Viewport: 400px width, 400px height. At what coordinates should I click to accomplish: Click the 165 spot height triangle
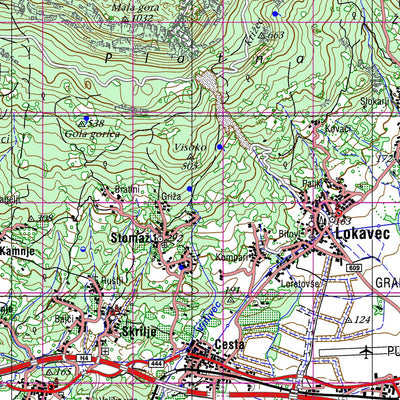pyautogui.click(x=49, y=372)
